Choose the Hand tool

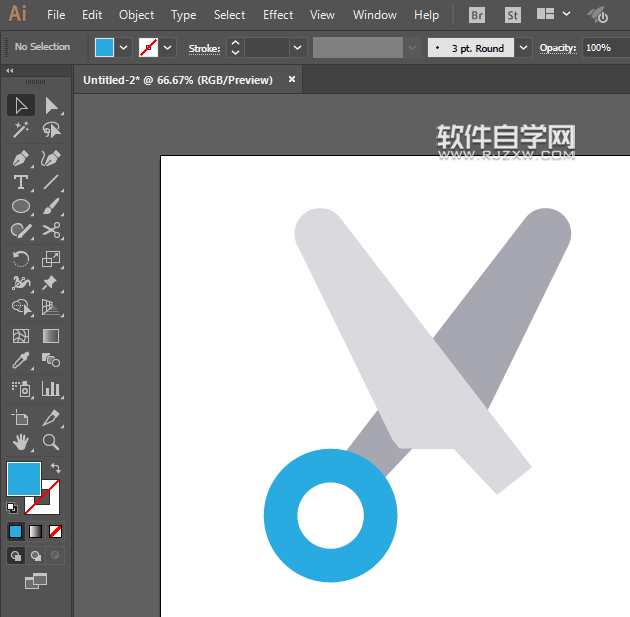pos(20,441)
